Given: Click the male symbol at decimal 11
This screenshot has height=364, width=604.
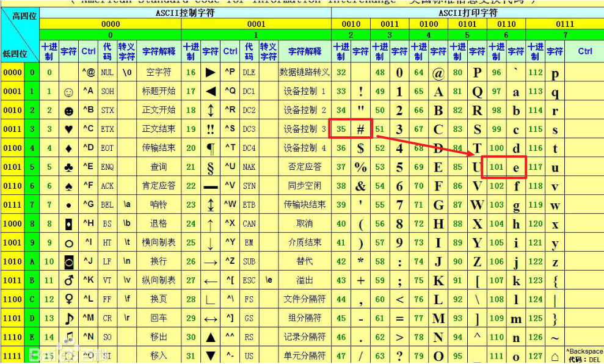Looking at the screenshot, I should (68, 280).
